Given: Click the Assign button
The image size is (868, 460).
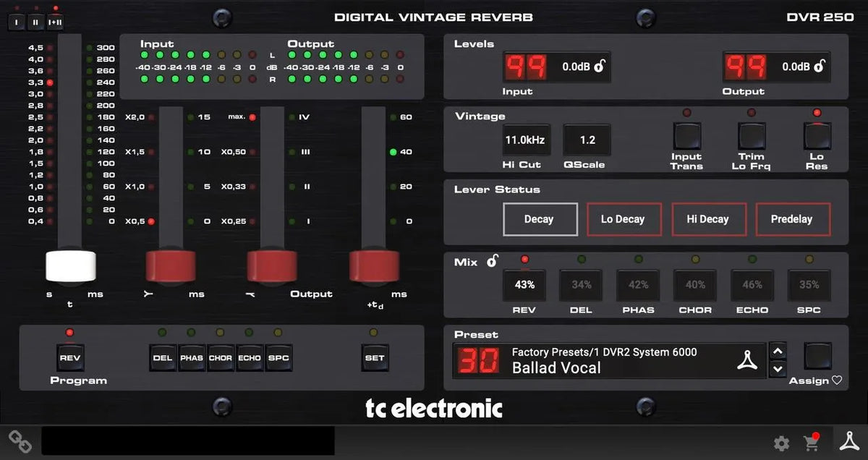Looking at the screenshot, I should (x=818, y=356).
